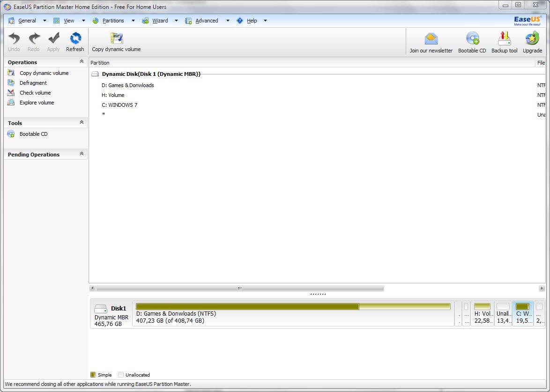The width and height of the screenshot is (550, 392).
Task: Select the D: Games & Donwloads list row
Action: click(317, 85)
